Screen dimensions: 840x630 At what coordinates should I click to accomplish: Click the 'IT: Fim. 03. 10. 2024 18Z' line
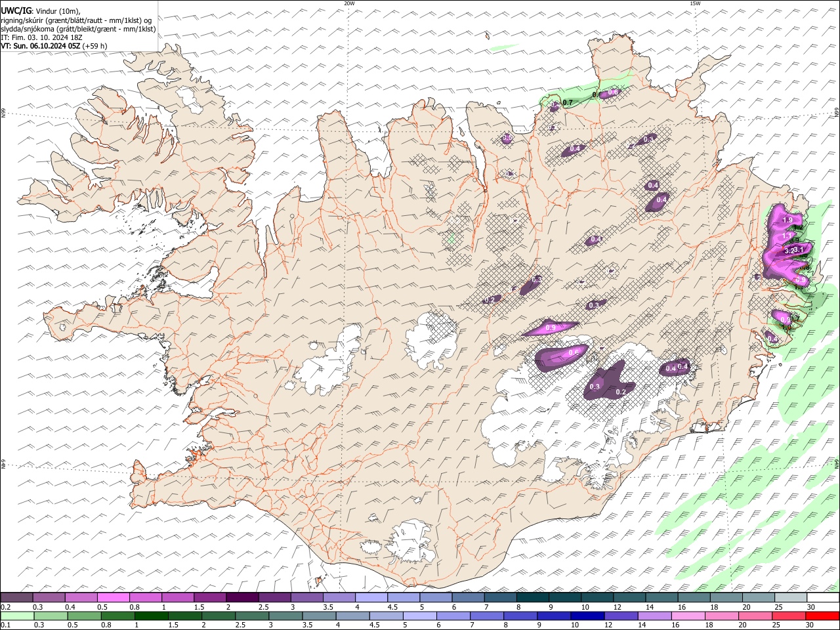click(x=41, y=37)
